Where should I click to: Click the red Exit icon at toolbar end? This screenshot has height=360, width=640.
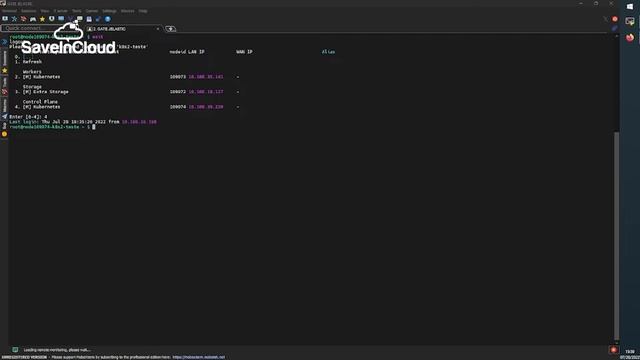[615, 19]
